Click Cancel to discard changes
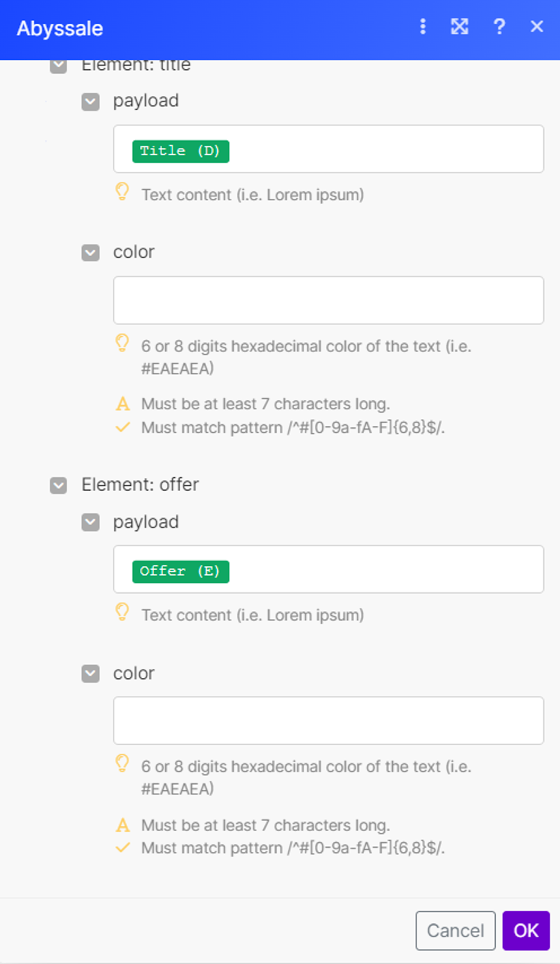This screenshot has width=560, height=964. click(456, 931)
